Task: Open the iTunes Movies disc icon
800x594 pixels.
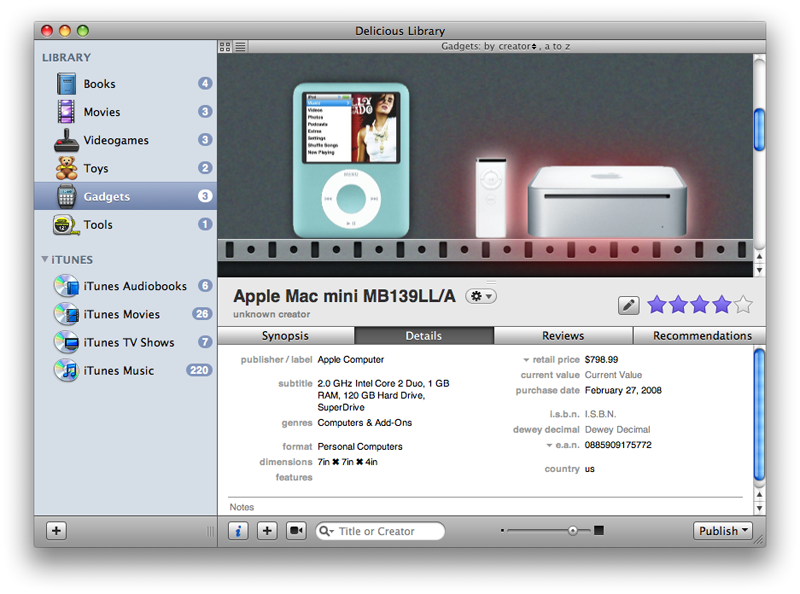Action: pyautogui.click(x=66, y=314)
